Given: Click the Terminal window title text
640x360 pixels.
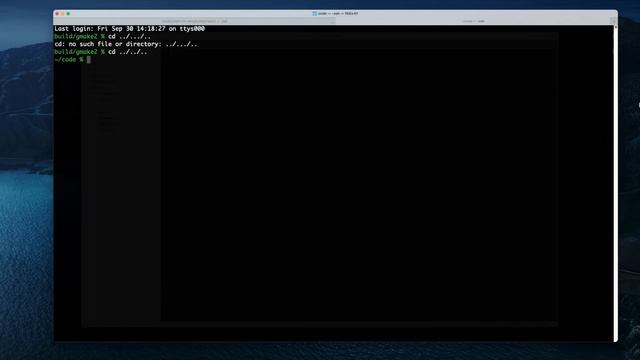Looking at the screenshot, I should click(x=338, y=13).
